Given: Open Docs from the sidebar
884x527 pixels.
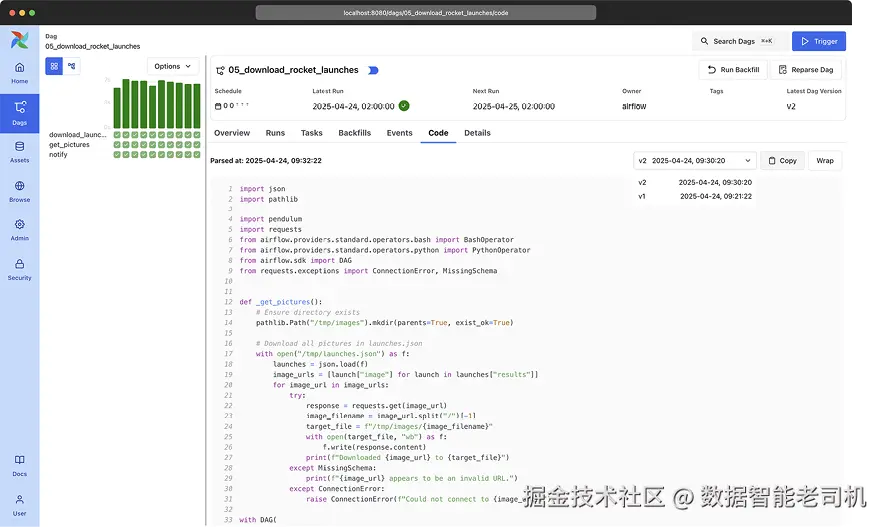Looking at the screenshot, I should tap(19, 466).
